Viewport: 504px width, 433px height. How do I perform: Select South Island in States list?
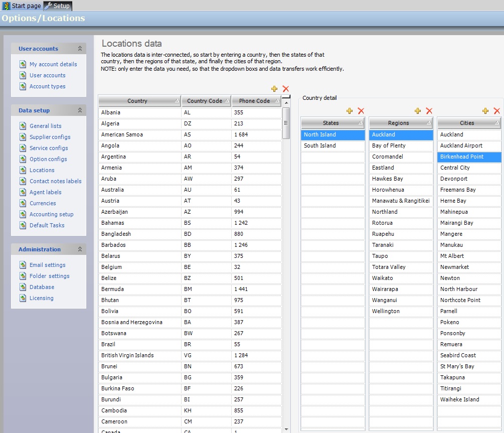click(x=320, y=146)
